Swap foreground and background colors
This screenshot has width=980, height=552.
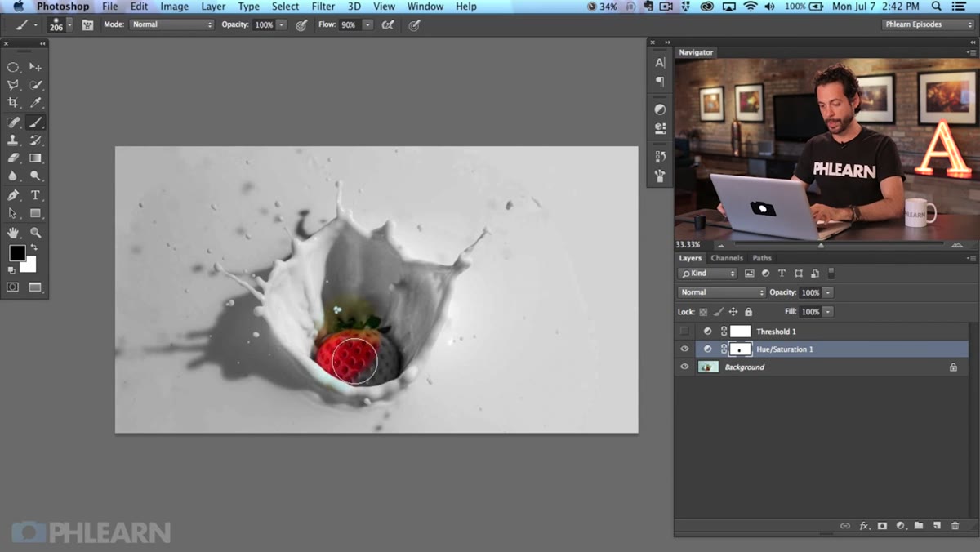point(34,247)
